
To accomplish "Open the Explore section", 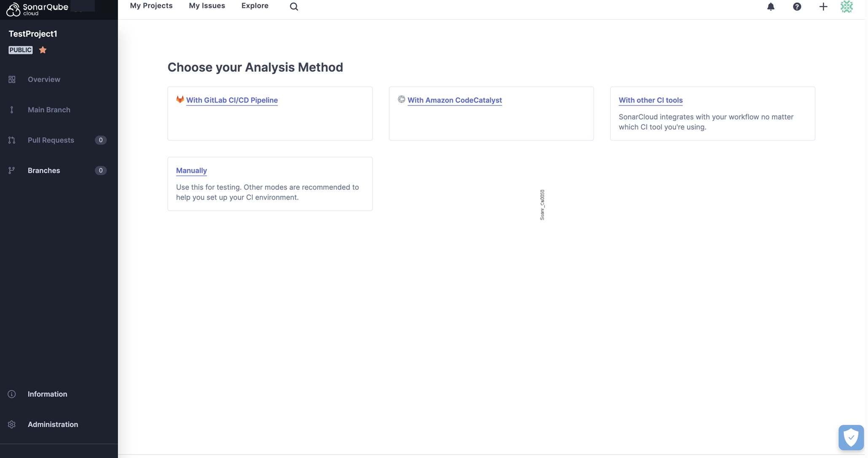I will coord(255,5).
